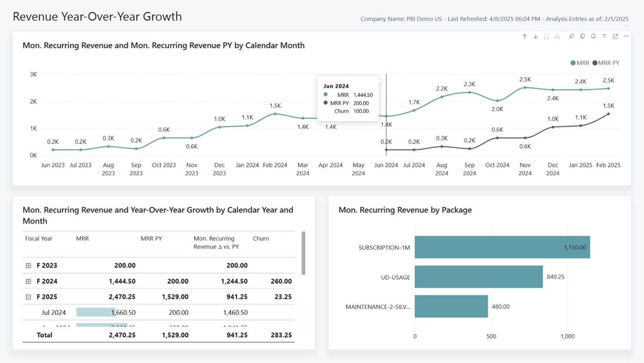Click the 1,244.50 delta cell
Screen dimensions: 644x363
tap(235, 281)
